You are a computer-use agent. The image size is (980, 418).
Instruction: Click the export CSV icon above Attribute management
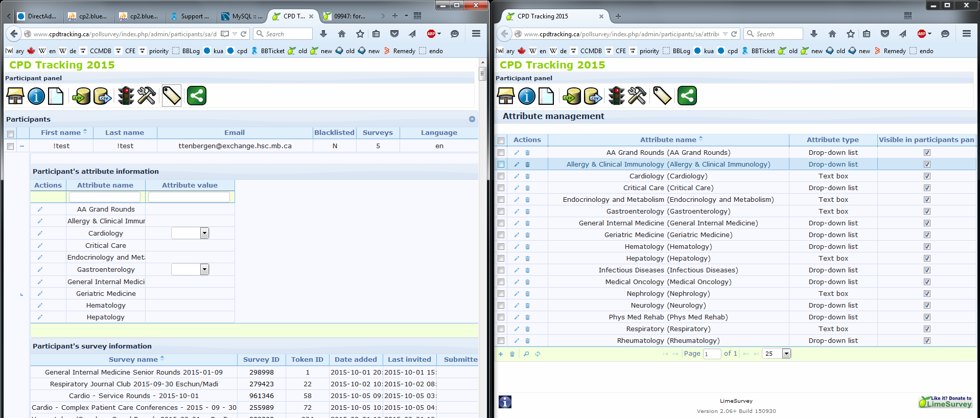click(x=592, y=96)
